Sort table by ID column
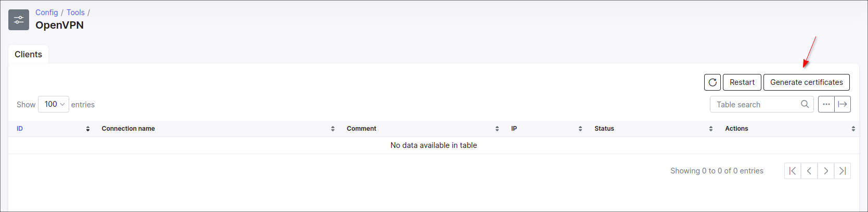 point(20,129)
